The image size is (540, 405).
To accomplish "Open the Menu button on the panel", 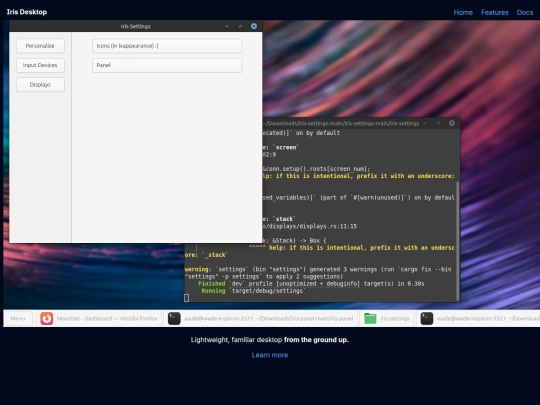I will coord(18,318).
